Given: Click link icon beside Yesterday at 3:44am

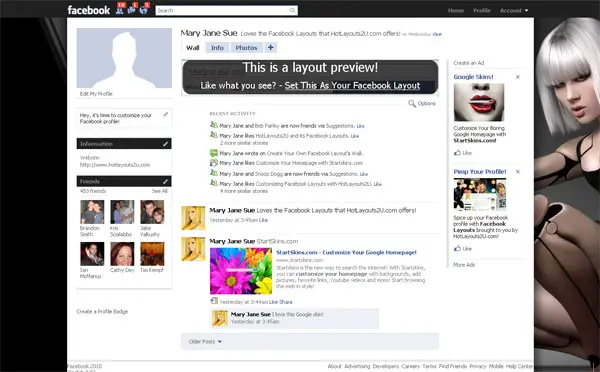Looking at the screenshot, I should [x=214, y=301].
